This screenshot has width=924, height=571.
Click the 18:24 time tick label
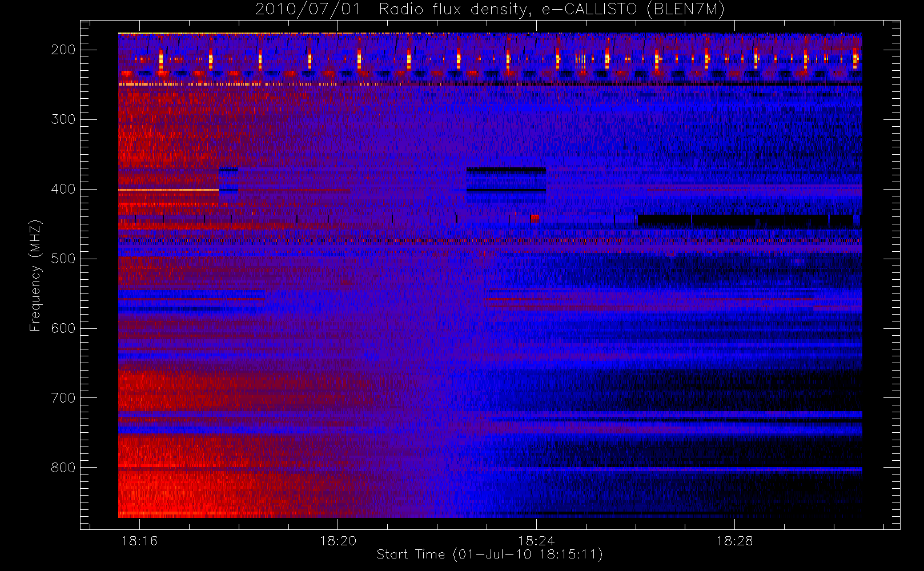536,540
